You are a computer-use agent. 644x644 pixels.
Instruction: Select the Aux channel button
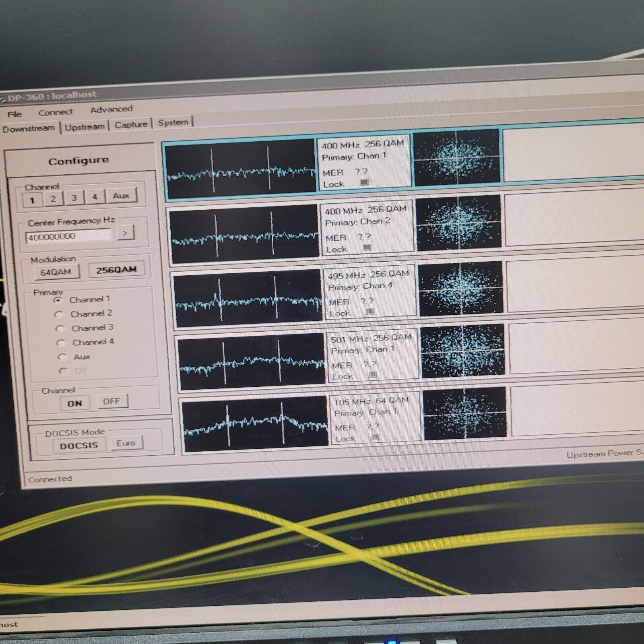(121, 196)
